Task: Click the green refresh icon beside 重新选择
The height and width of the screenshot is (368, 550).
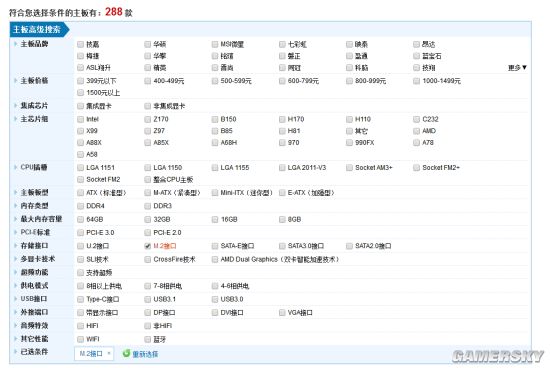Action: (126, 353)
